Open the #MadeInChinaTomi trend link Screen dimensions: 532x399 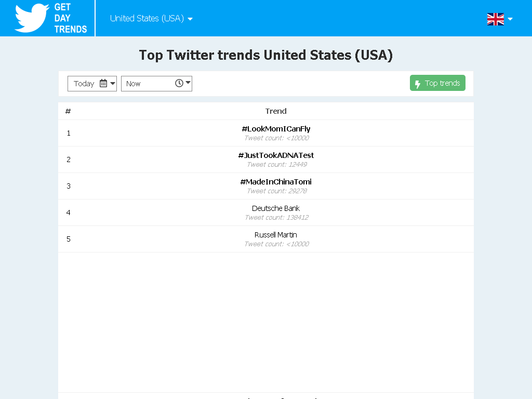coord(276,182)
